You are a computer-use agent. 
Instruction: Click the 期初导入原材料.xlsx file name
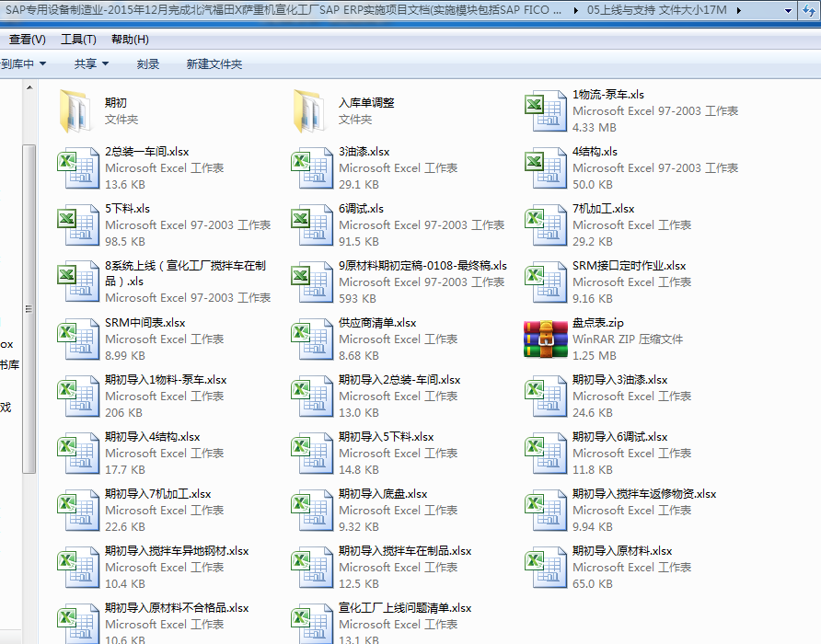622,551
